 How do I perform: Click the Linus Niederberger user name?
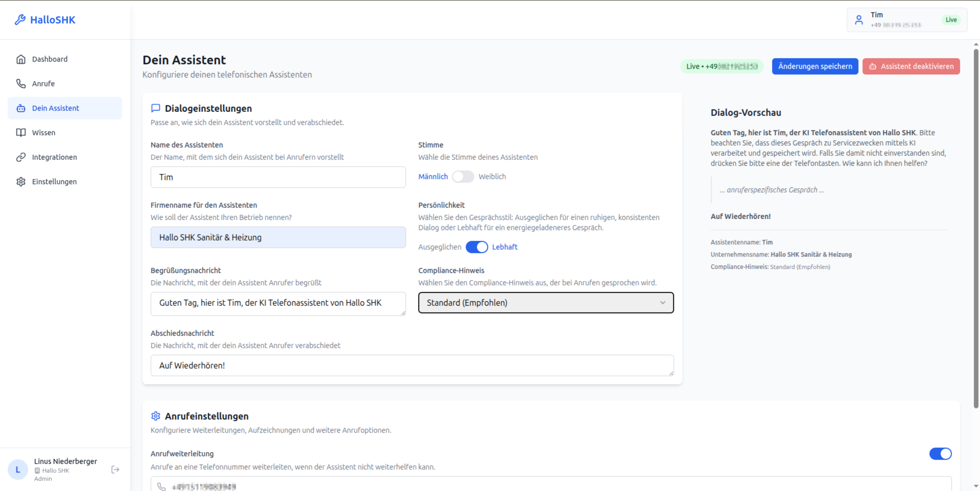click(65, 461)
